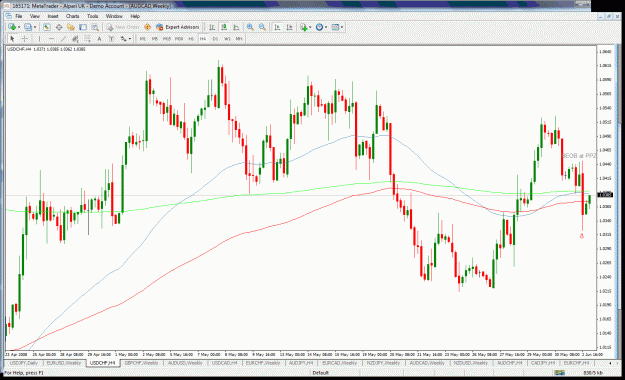
Task: Switch to MN timeframe
Action: coord(239,39)
